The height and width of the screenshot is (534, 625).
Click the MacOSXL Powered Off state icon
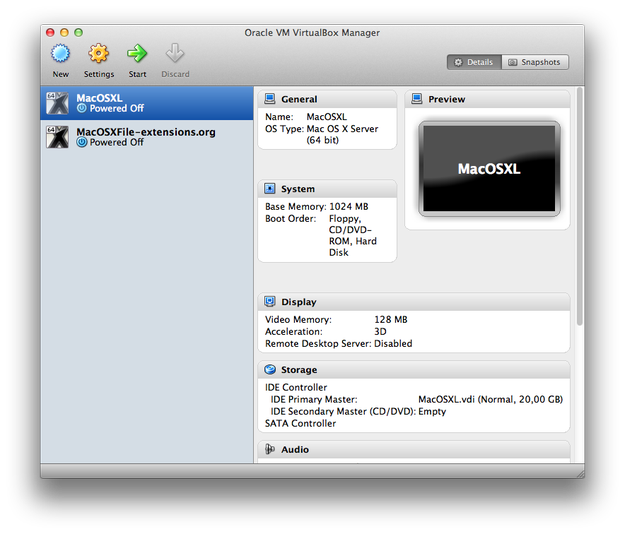coord(82,108)
